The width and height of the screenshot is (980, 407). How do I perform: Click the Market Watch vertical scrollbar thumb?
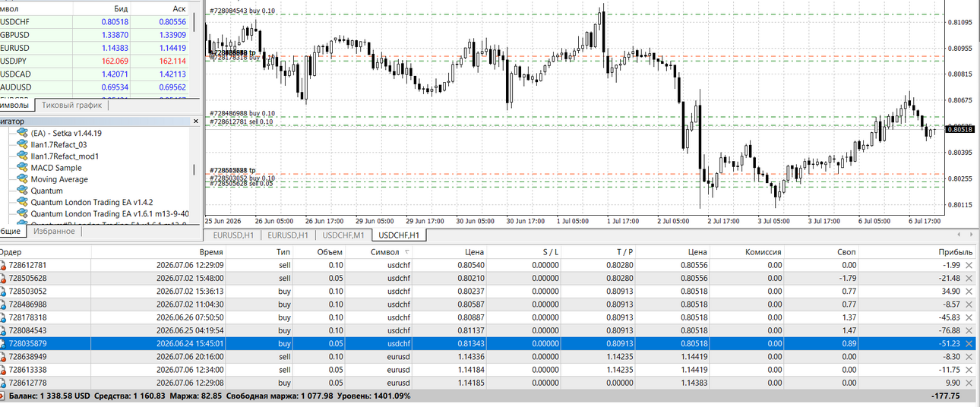(194, 21)
